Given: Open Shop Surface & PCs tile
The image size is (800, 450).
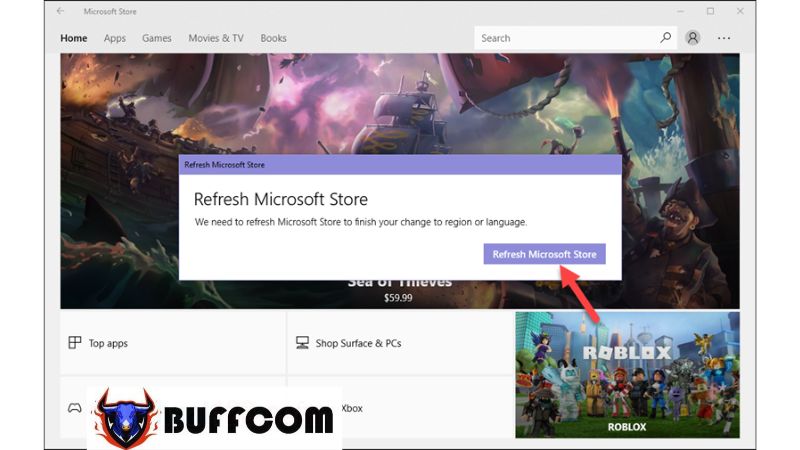Looking at the screenshot, I should tap(400, 343).
